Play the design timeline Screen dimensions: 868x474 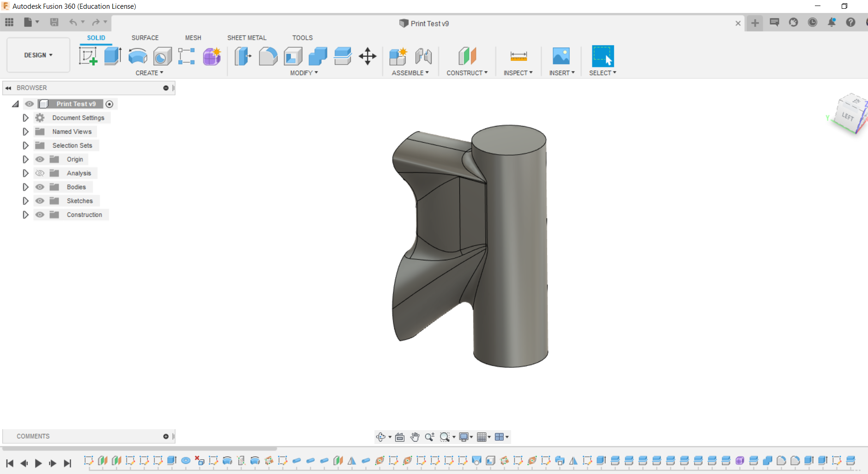click(38, 463)
